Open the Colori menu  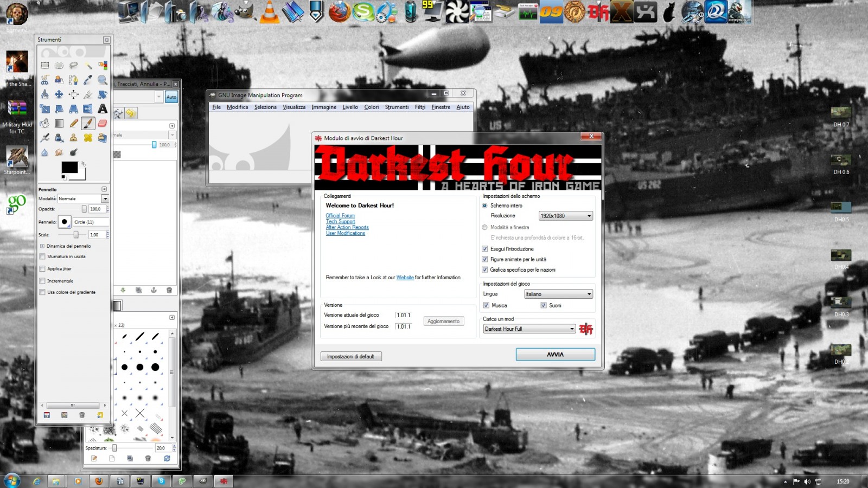(x=371, y=107)
